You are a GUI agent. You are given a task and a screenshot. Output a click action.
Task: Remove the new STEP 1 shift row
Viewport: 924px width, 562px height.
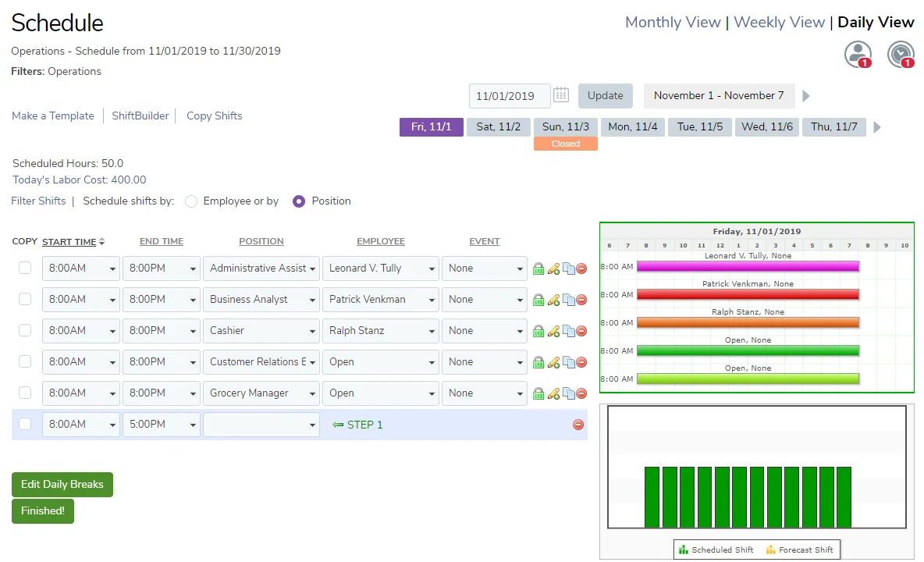pyautogui.click(x=578, y=425)
